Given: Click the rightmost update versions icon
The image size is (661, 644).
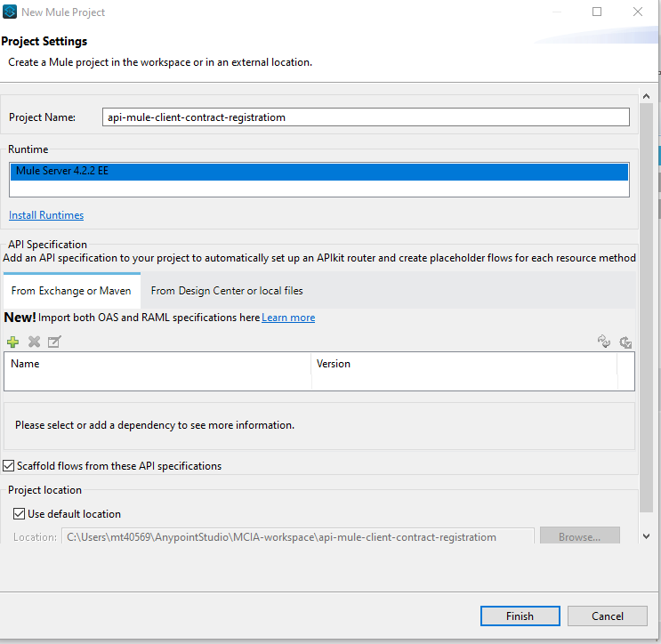Looking at the screenshot, I should (625, 342).
